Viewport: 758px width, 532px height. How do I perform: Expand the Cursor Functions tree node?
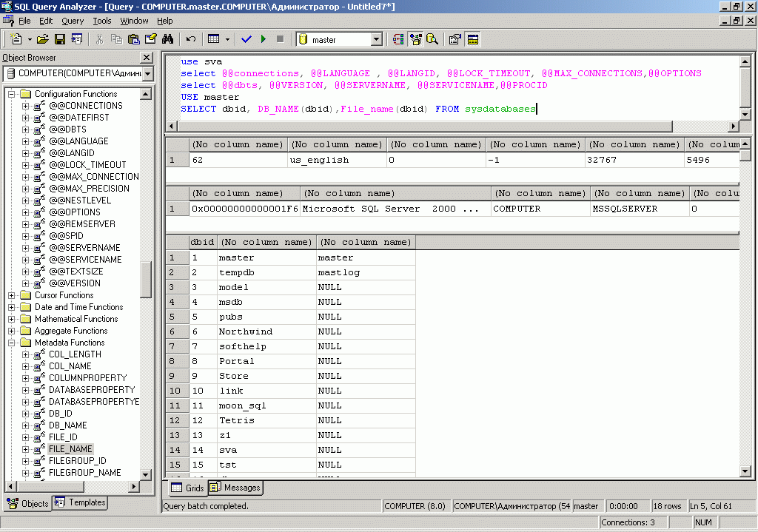click(13, 295)
